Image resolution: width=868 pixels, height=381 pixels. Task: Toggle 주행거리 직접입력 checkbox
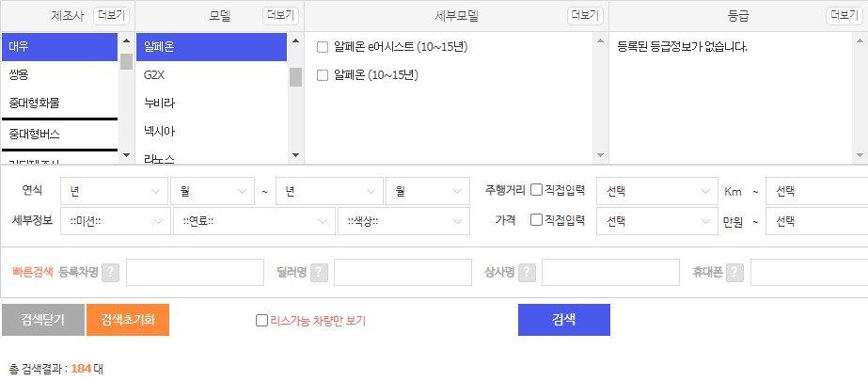[x=536, y=190]
